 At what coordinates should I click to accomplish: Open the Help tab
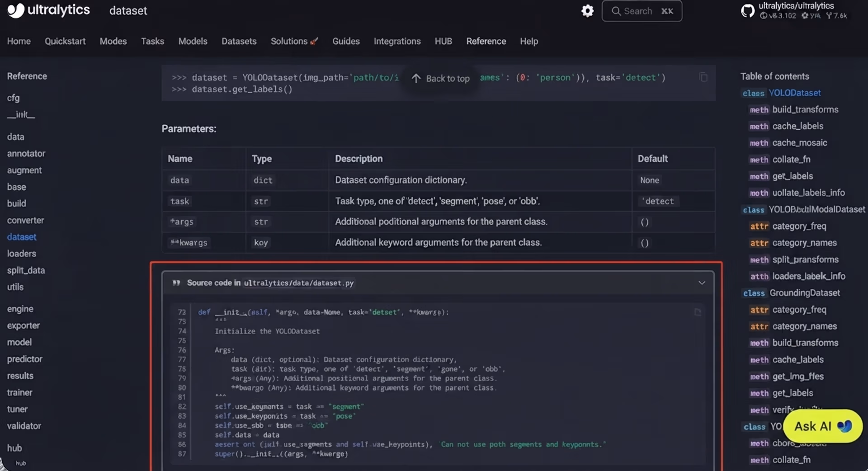point(528,41)
